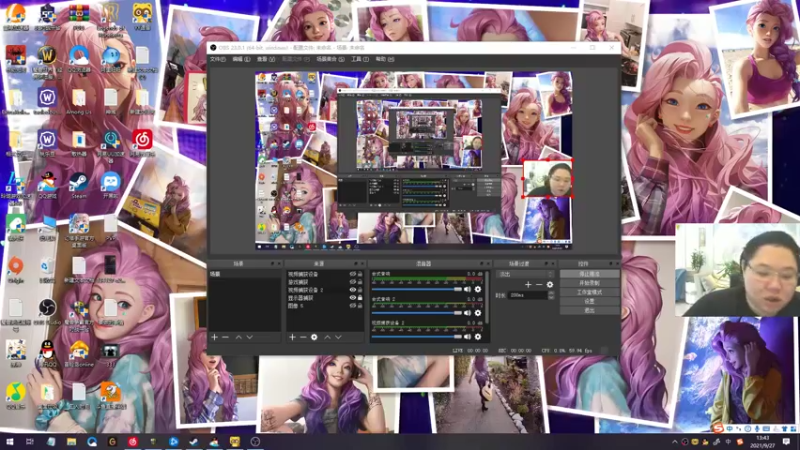Screen dimensions: 800x450
Task: Open Steam from the taskbar
Action: 193,442
